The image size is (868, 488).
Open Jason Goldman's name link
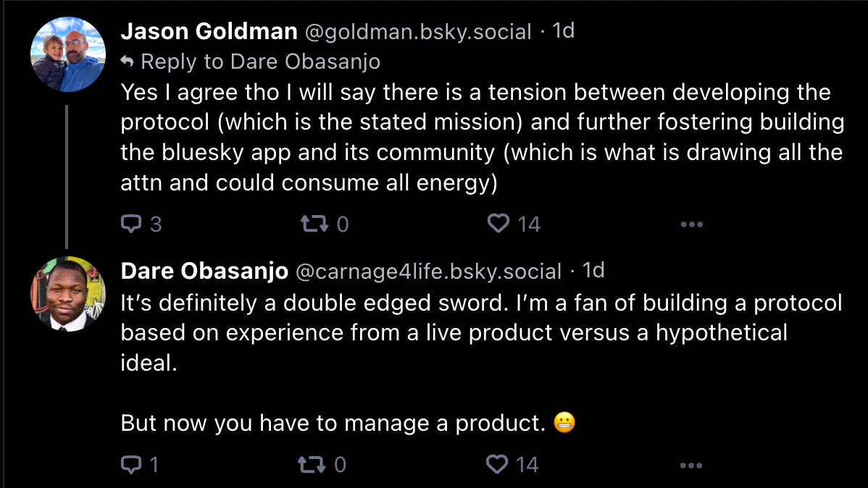tap(209, 32)
